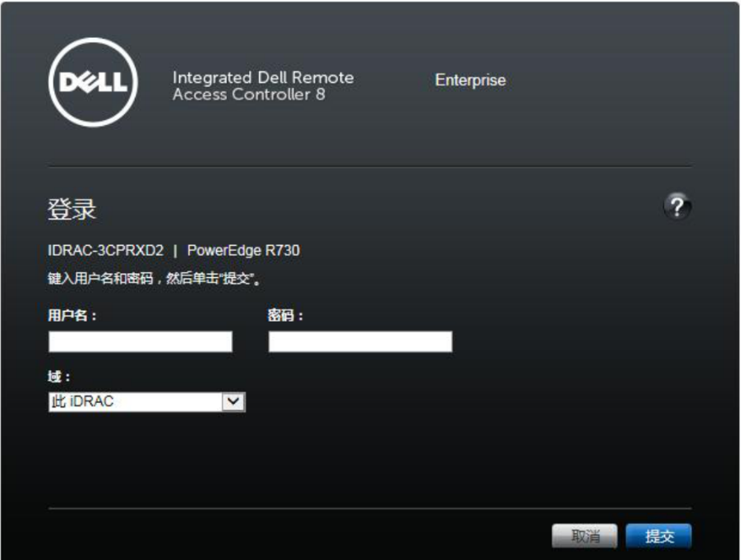Click the Integrated Dell Remote Access Controller 8 title

[263, 86]
